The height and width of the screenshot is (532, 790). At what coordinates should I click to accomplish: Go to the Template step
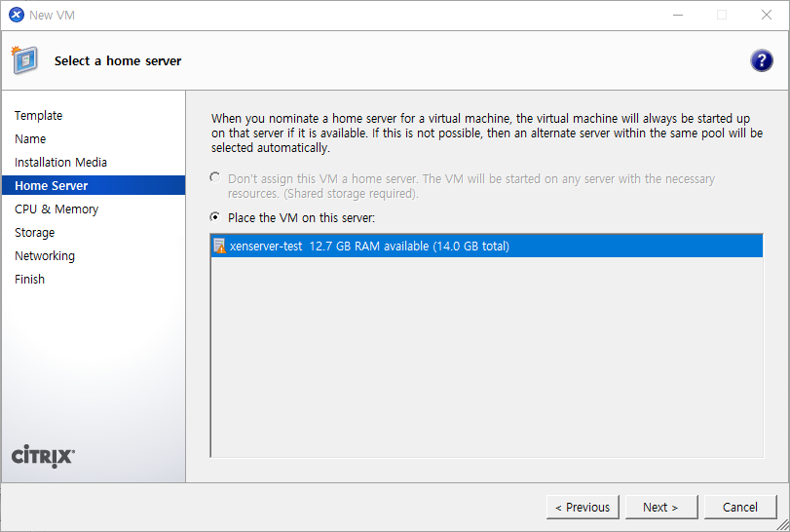pyautogui.click(x=38, y=115)
